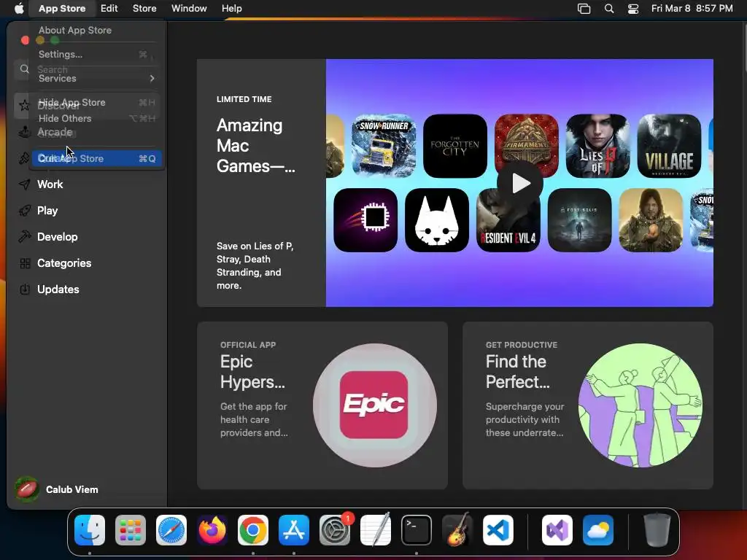Choose Quit App Store
This screenshot has height=560, width=747.
[97, 158]
